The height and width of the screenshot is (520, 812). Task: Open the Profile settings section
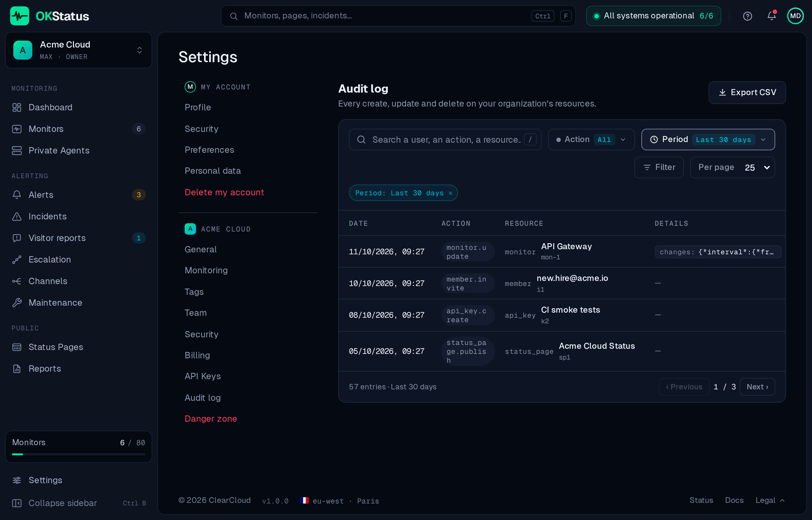tap(198, 107)
